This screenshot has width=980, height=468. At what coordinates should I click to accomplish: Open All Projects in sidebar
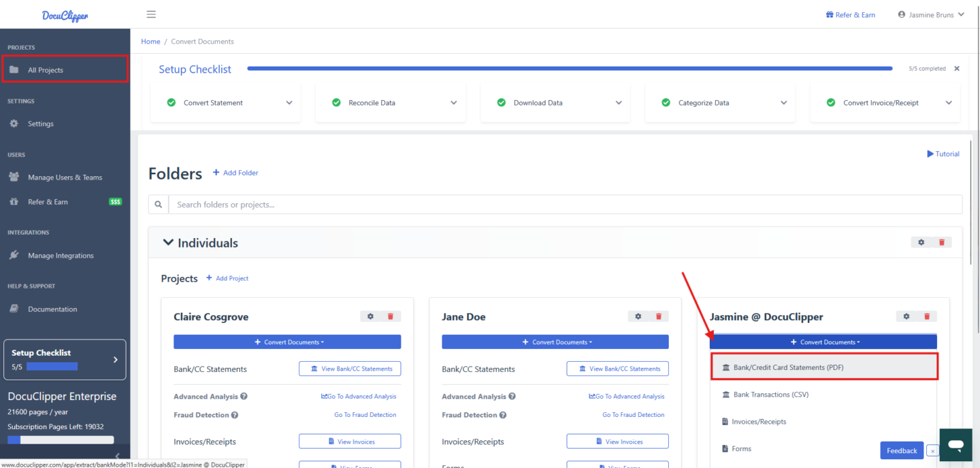[65, 69]
